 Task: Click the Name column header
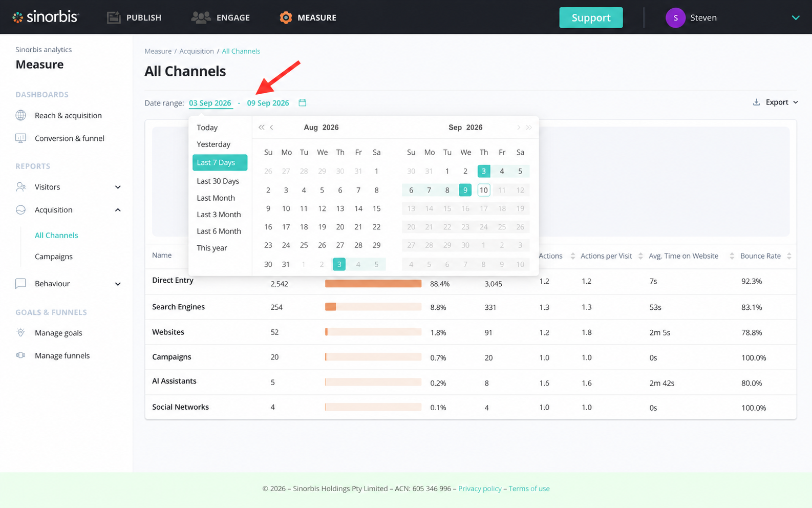tap(162, 255)
